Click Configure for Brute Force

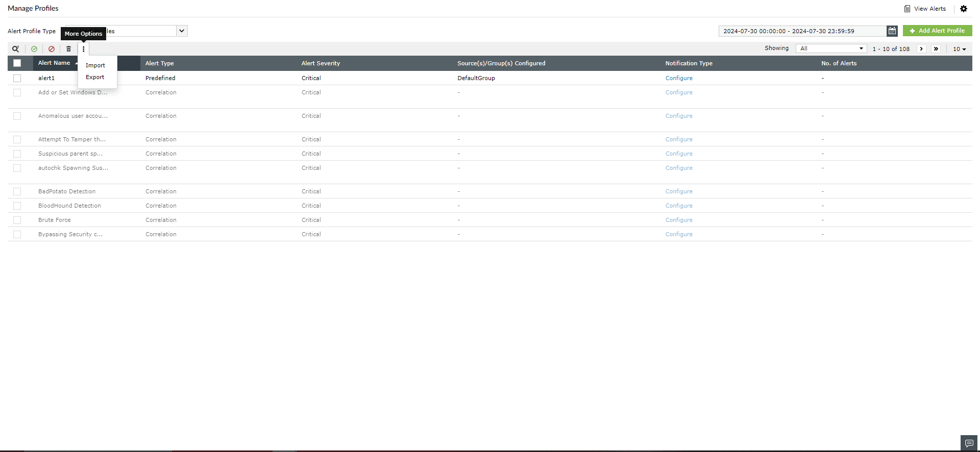point(679,220)
